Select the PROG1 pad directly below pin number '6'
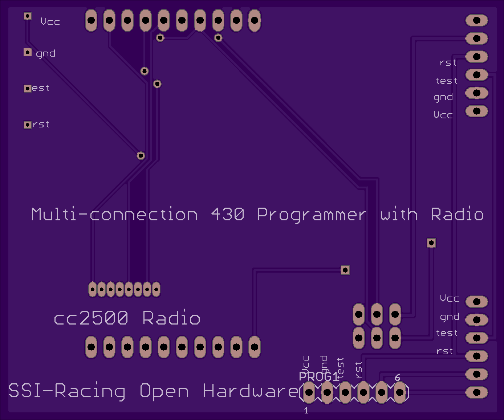Viewport: 504px width, 420px height. tap(400, 392)
